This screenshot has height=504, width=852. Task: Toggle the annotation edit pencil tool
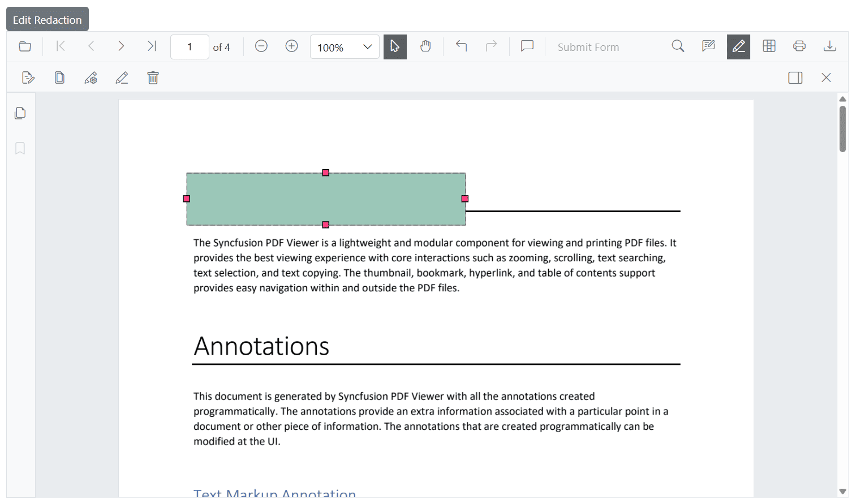pos(738,46)
